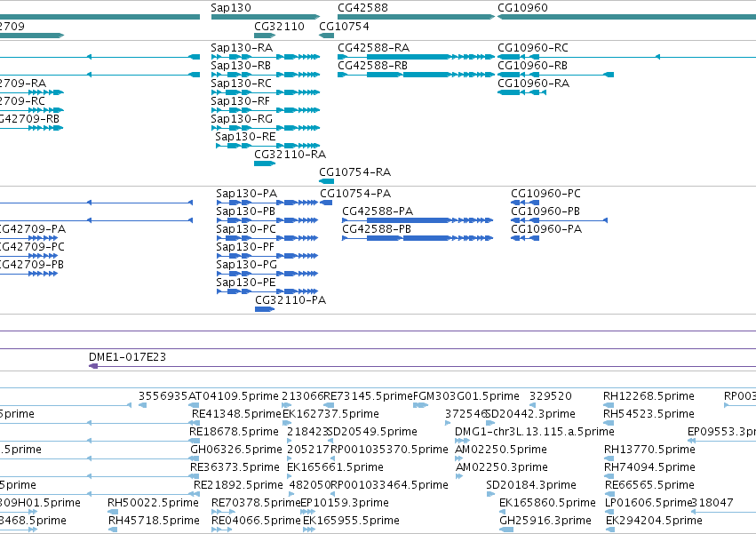Click the AM02250.5prime EST label
756x534 pixels.
[x=501, y=450]
